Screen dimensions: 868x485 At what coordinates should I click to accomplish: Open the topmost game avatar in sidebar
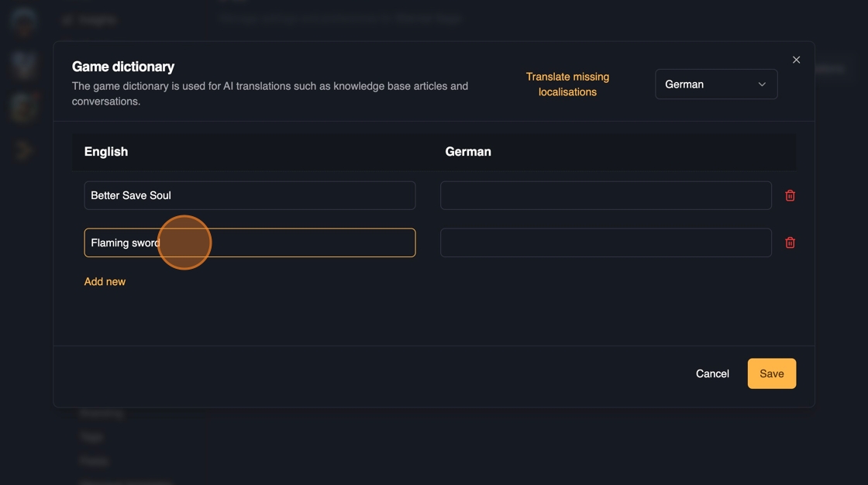coord(25,21)
